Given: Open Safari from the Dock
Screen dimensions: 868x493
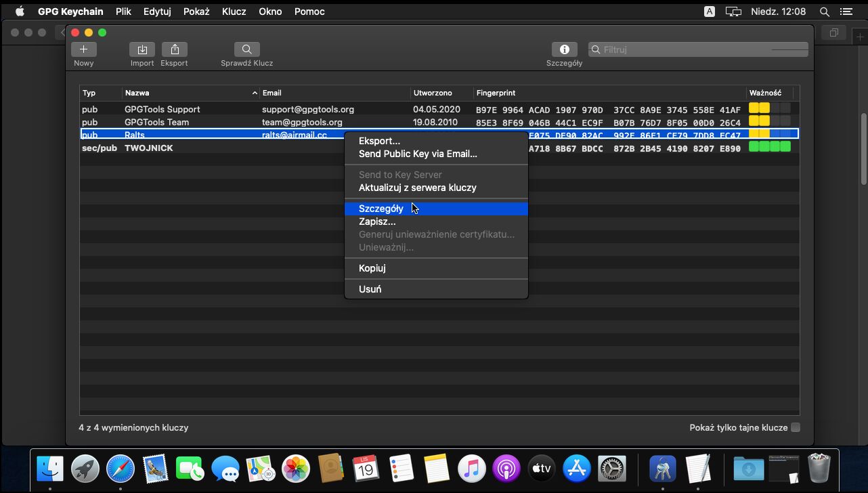Looking at the screenshot, I should tap(121, 469).
